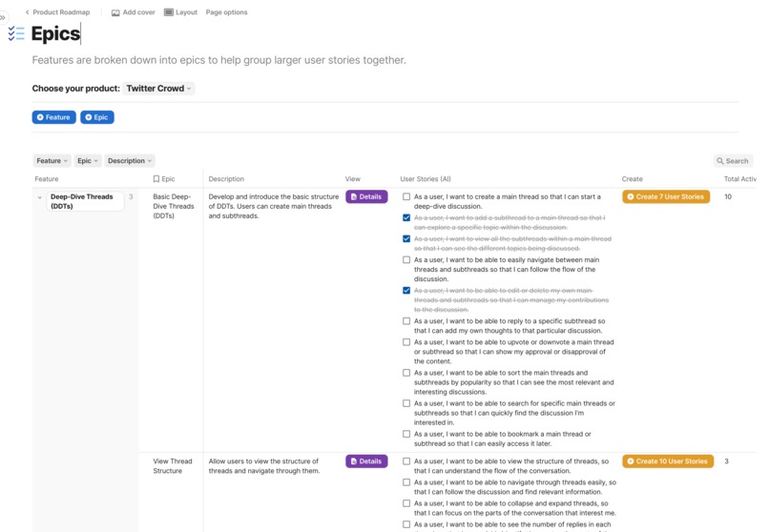The height and width of the screenshot is (532, 769).
Task: Check 'reply to a specific subthread' story
Action: click(406, 321)
